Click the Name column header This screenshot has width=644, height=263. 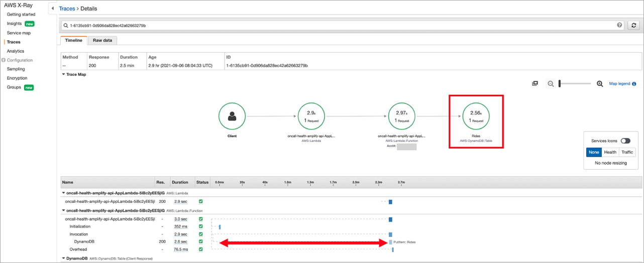(x=68, y=182)
